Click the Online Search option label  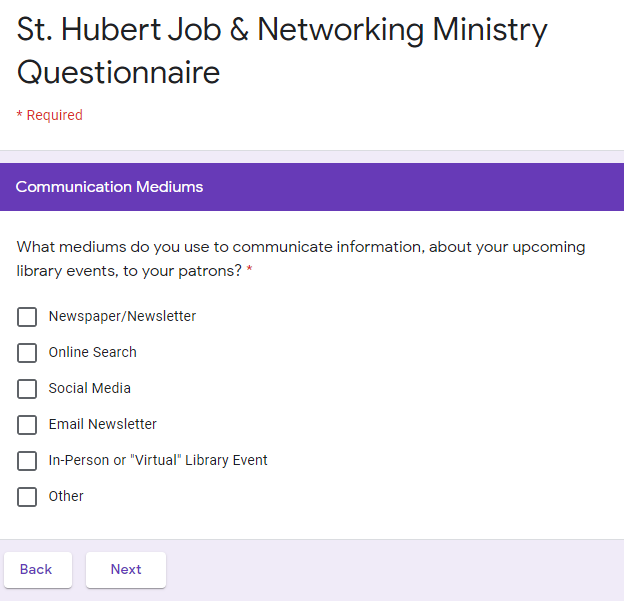coord(92,352)
